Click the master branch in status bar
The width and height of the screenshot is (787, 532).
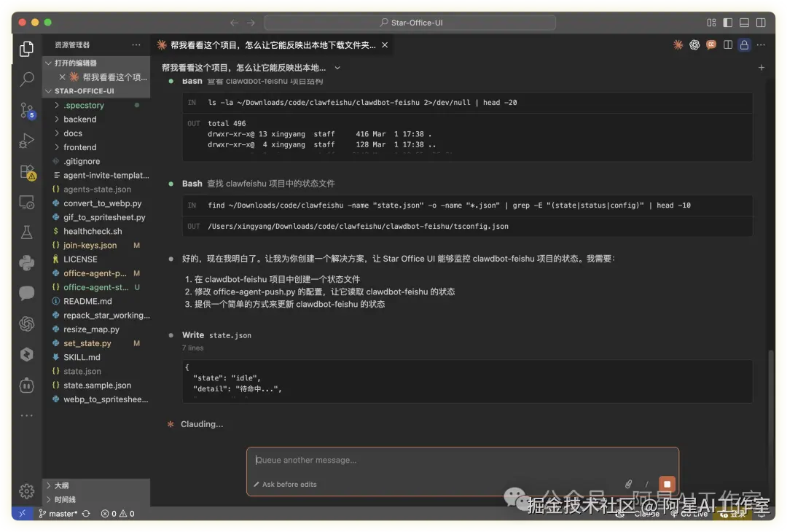58,514
